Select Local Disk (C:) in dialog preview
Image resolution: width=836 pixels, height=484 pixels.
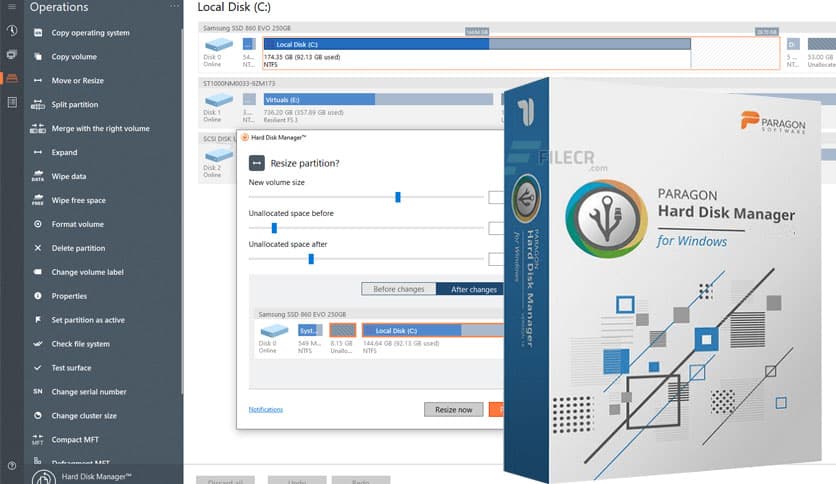click(x=433, y=330)
